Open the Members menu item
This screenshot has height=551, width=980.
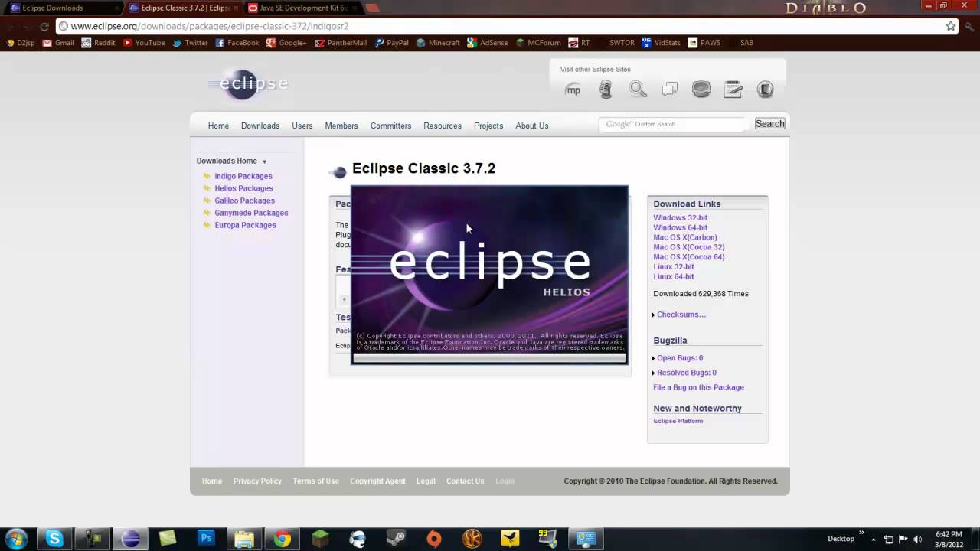pos(341,126)
